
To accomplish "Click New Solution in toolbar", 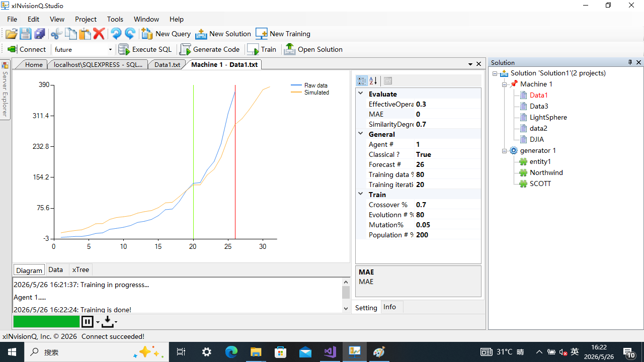I will tap(223, 34).
